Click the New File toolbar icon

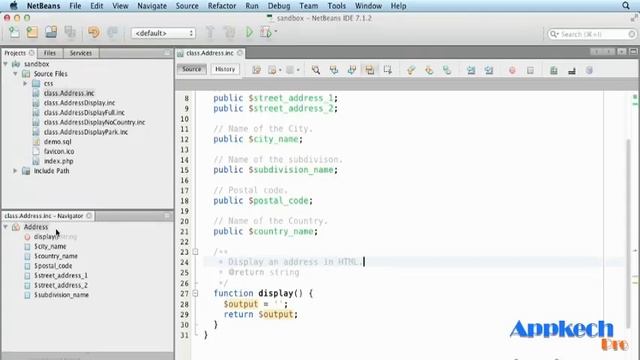pos(14,32)
